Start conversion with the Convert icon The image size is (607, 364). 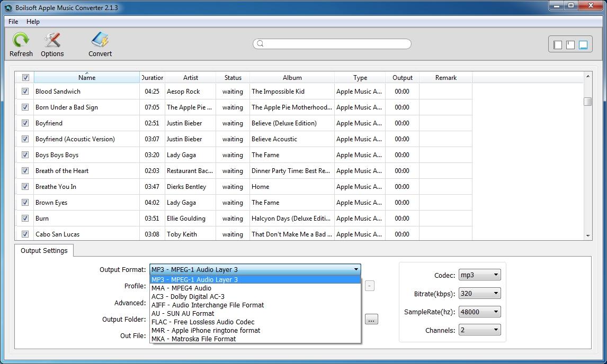[x=100, y=40]
